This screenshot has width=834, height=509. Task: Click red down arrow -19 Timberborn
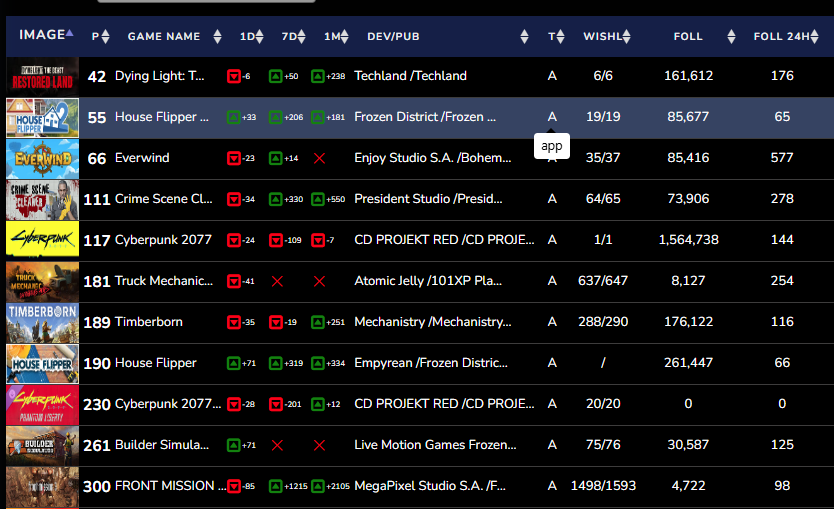click(x=276, y=322)
